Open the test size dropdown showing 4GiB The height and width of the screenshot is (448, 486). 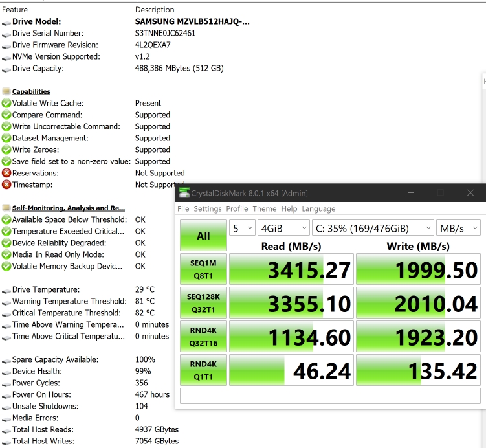click(x=283, y=228)
